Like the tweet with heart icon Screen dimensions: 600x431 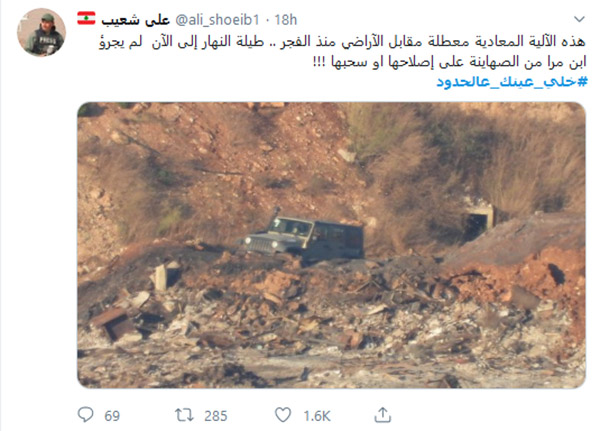pos(283,415)
